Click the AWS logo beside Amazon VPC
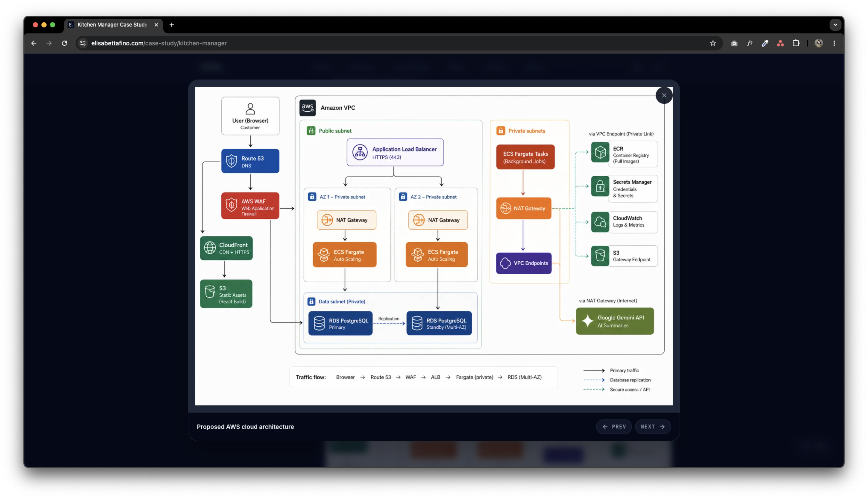The image size is (868, 499). pyautogui.click(x=307, y=108)
